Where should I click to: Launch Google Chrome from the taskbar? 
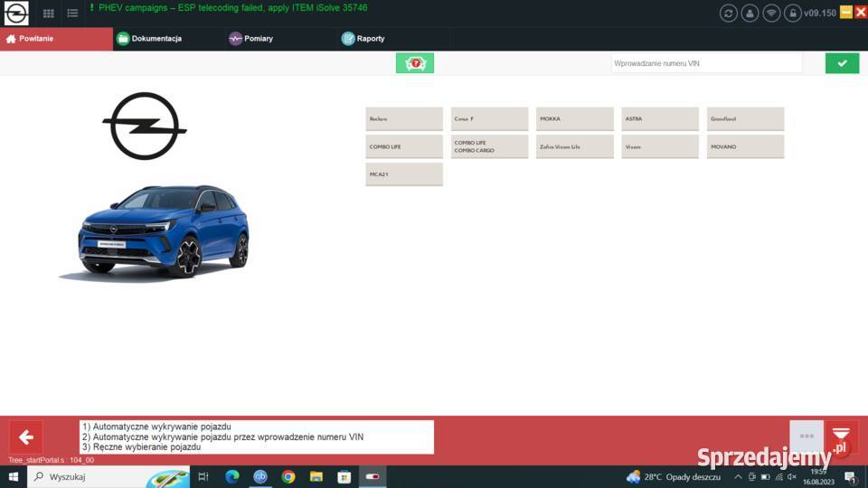(288, 476)
